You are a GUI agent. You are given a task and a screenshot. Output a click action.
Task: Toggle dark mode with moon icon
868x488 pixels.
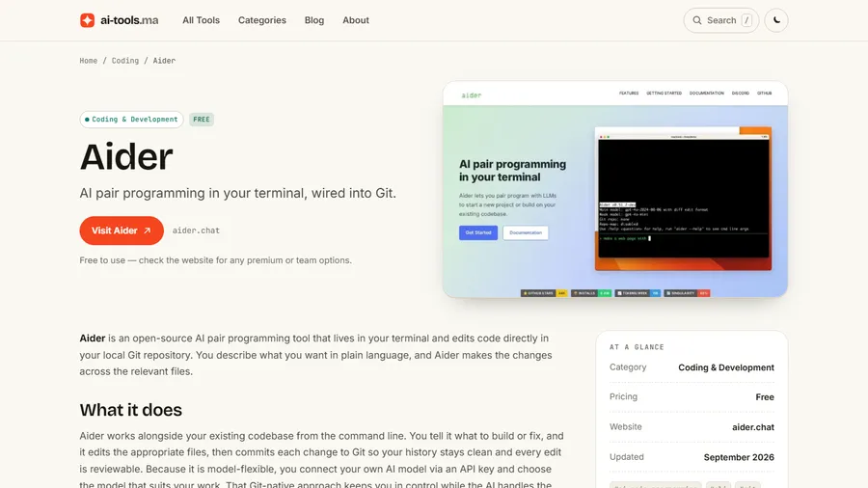pos(776,20)
